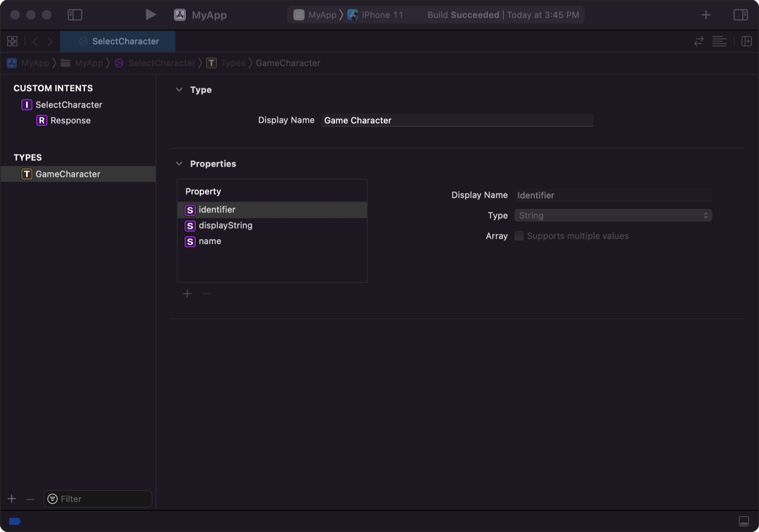
Task: Click the Identifier display name field
Action: coord(613,195)
